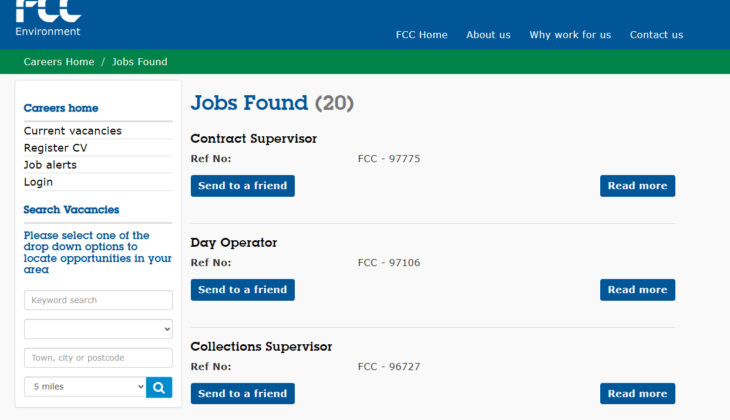
Task: Go to About us page
Action: click(488, 35)
